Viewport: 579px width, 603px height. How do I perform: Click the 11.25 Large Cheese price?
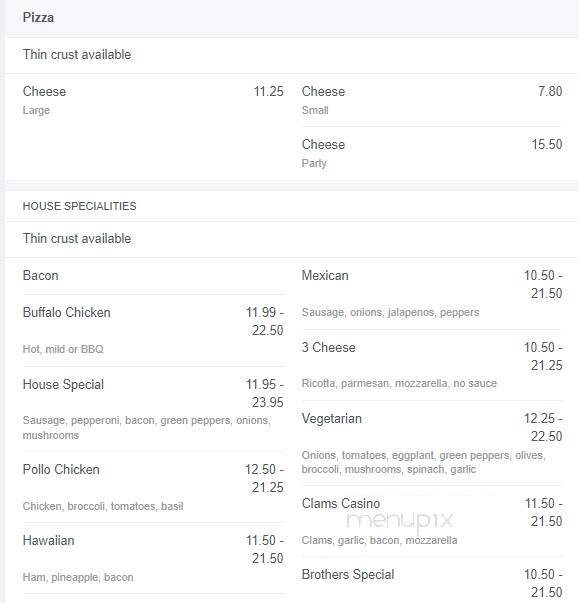268,92
